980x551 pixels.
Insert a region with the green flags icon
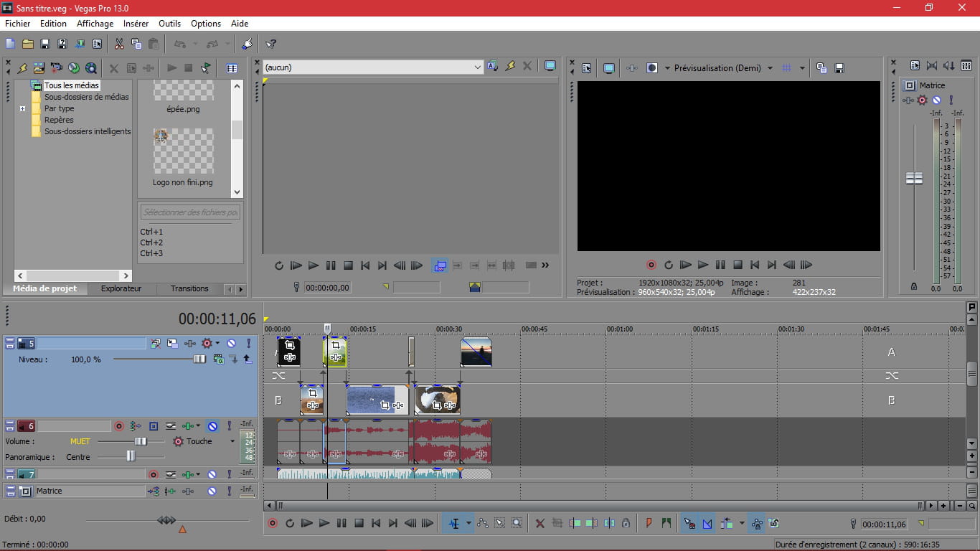(666, 524)
